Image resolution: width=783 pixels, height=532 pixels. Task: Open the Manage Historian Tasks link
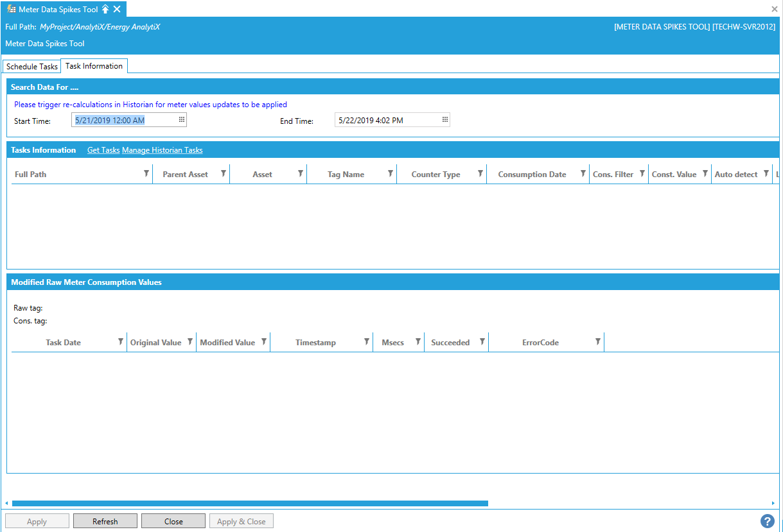(162, 150)
